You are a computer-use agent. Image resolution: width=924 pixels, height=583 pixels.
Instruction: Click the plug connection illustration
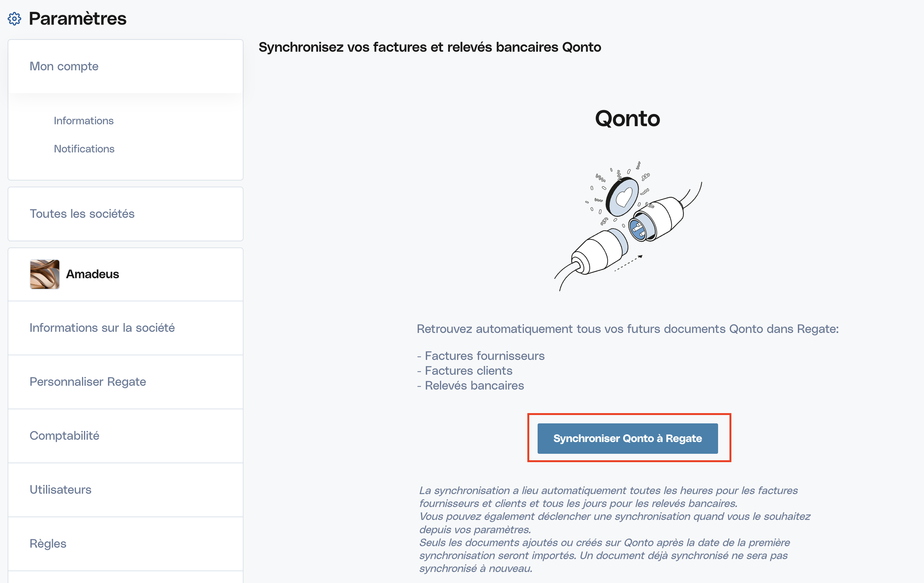[628, 227]
